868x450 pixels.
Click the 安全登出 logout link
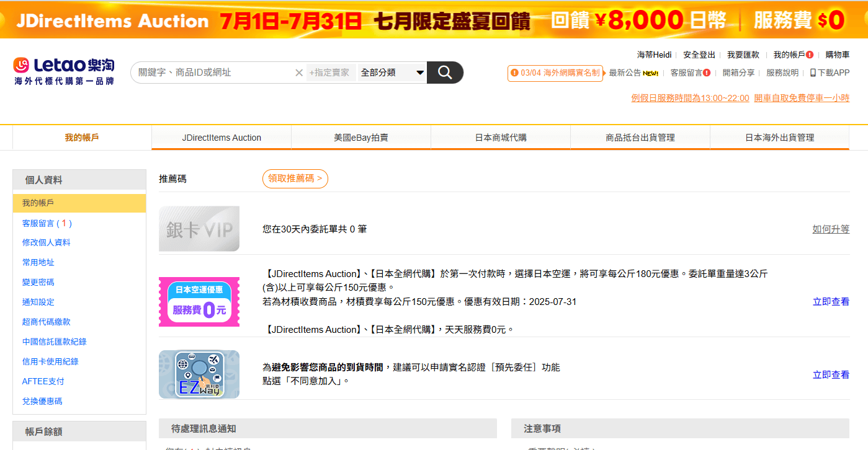coord(699,55)
